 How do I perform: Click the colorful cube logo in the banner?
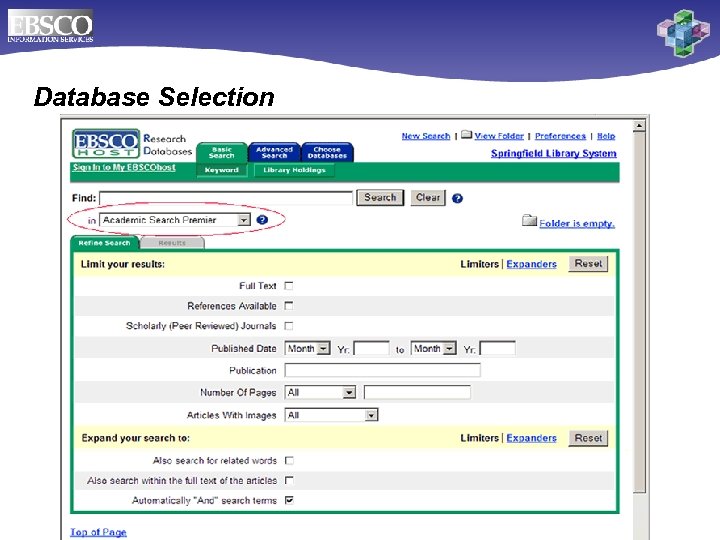[683, 34]
